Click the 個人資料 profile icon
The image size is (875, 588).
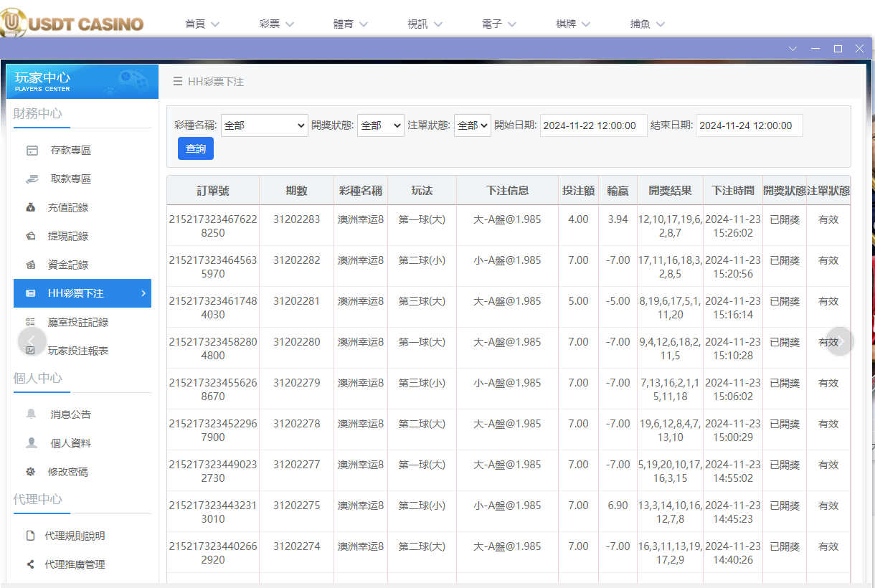(x=30, y=442)
